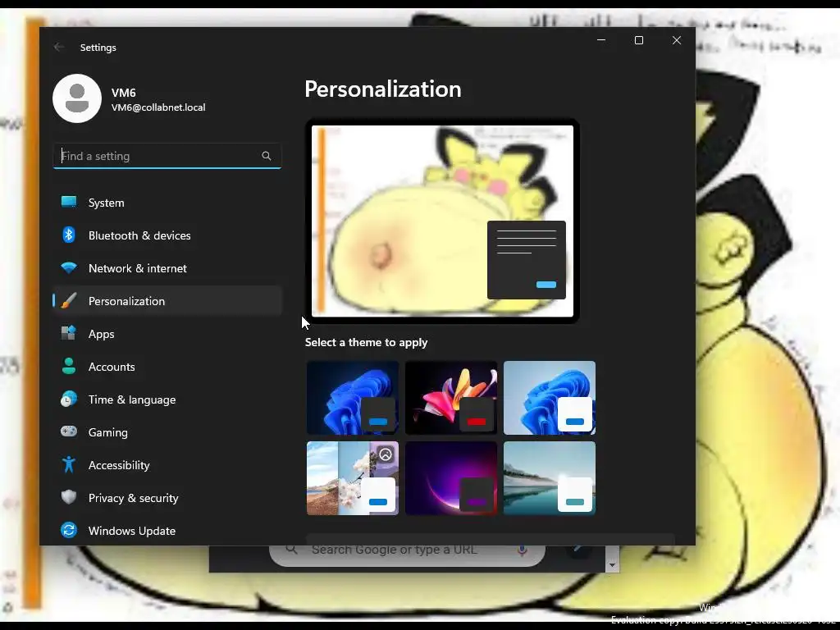Minimize the Settings window
This screenshot has height=630, width=840.
pos(601,40)
